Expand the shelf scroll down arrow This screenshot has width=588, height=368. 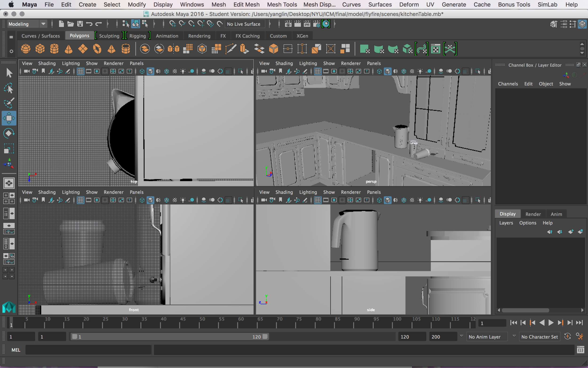pos(582,53)
